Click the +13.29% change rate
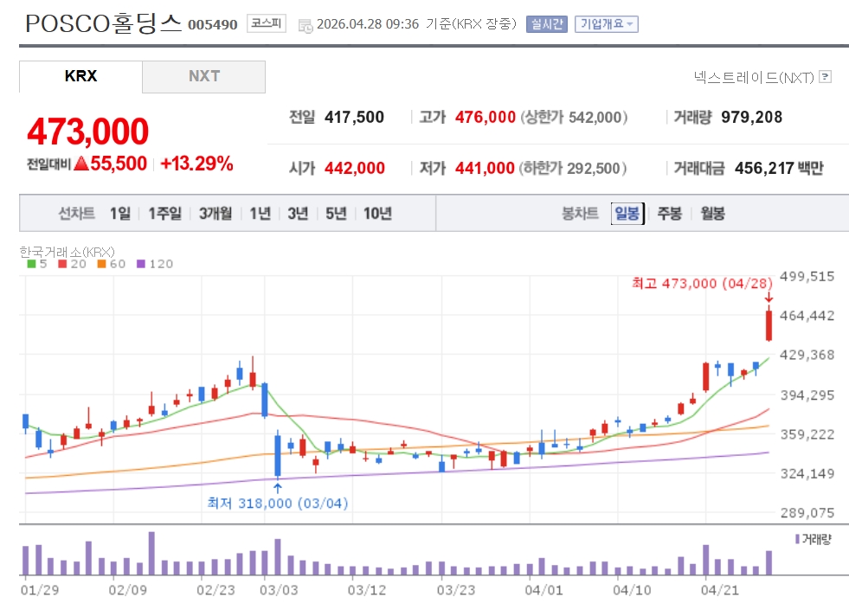This screenshot has width=849, height=616. [196, 164]
